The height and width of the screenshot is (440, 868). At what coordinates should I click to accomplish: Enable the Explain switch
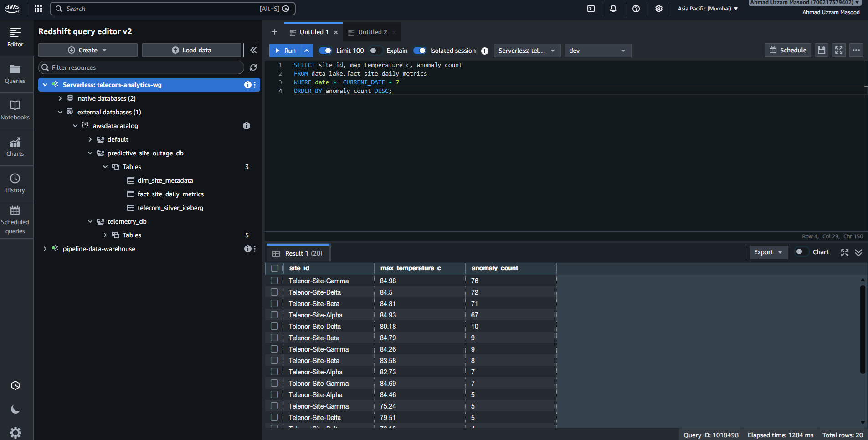point(375,51)
